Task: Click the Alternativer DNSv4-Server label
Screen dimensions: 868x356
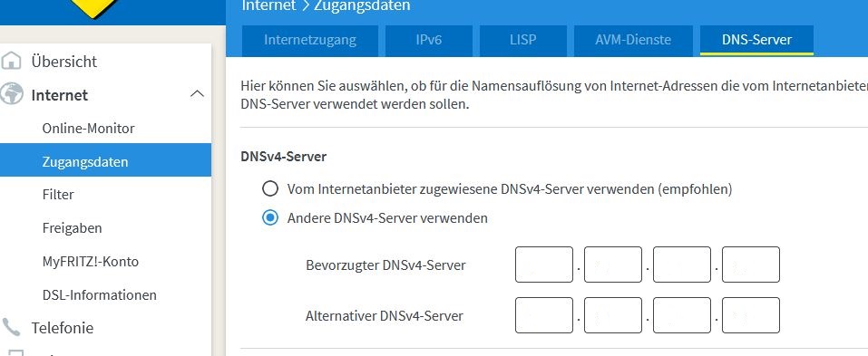Action: [385, 316]
